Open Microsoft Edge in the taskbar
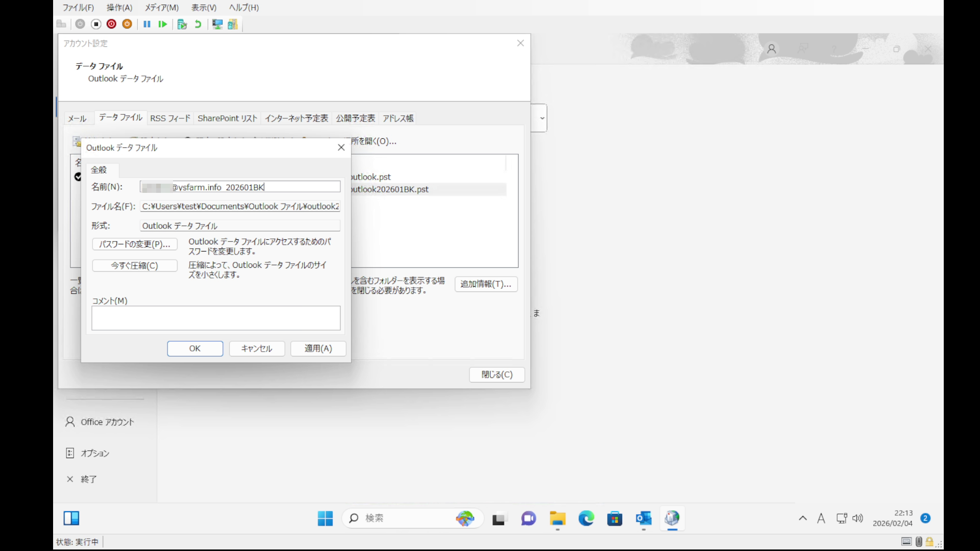 (586, 518)
